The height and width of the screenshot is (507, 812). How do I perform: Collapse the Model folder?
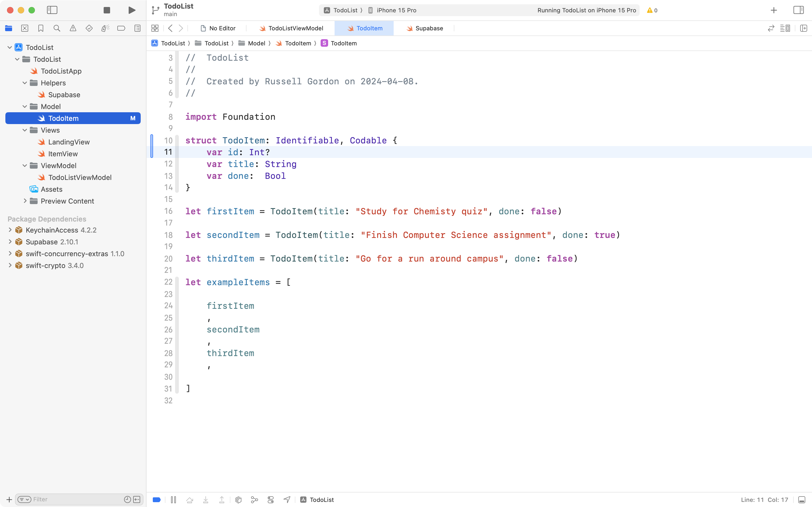(24, 106)
